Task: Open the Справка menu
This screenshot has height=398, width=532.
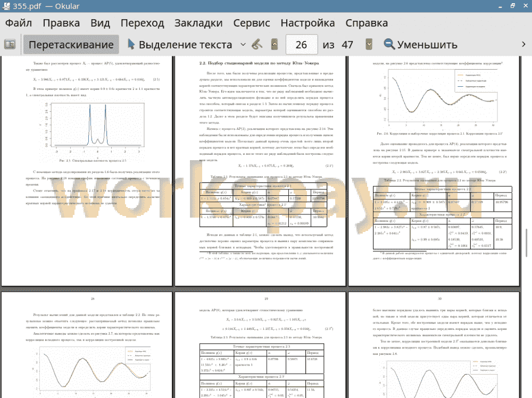Action: coord(367,23)
